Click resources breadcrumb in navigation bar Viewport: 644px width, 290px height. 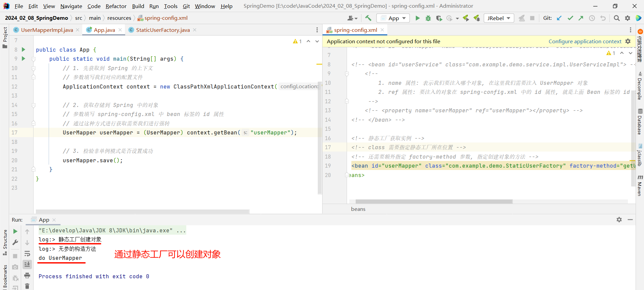click(x=119, y=18)
